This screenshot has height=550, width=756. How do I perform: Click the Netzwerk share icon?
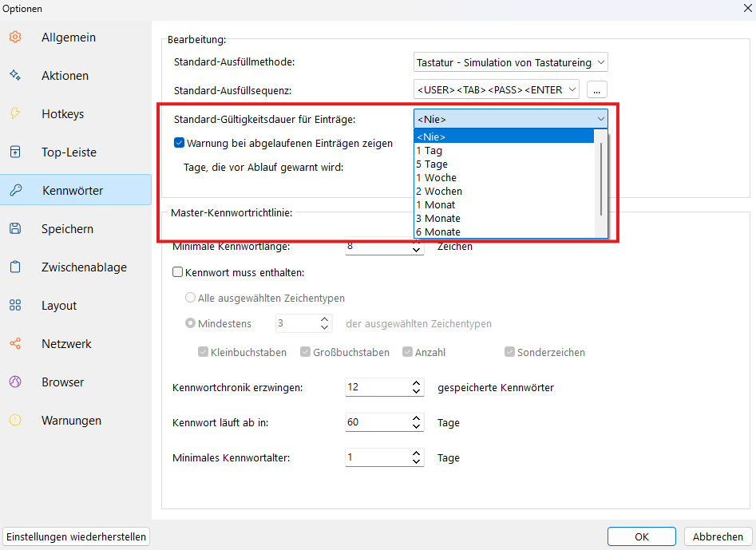click(15, 344)
